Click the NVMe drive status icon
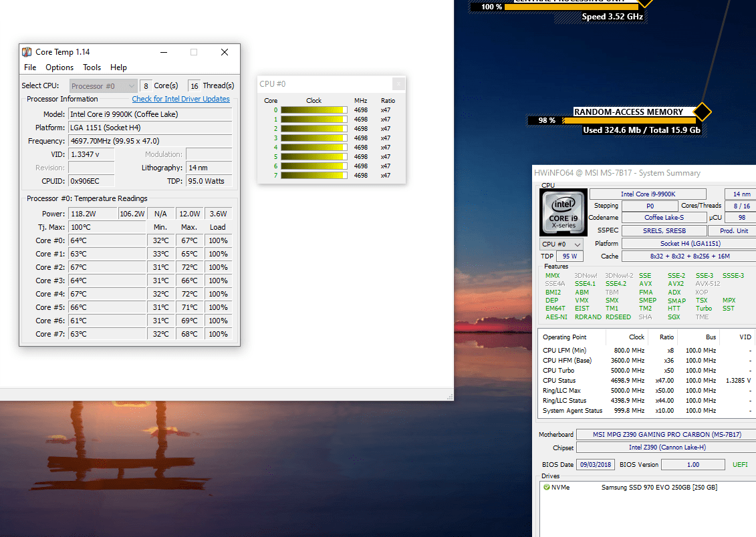Screen dimensions: 756x537 (x=546, y=488)
